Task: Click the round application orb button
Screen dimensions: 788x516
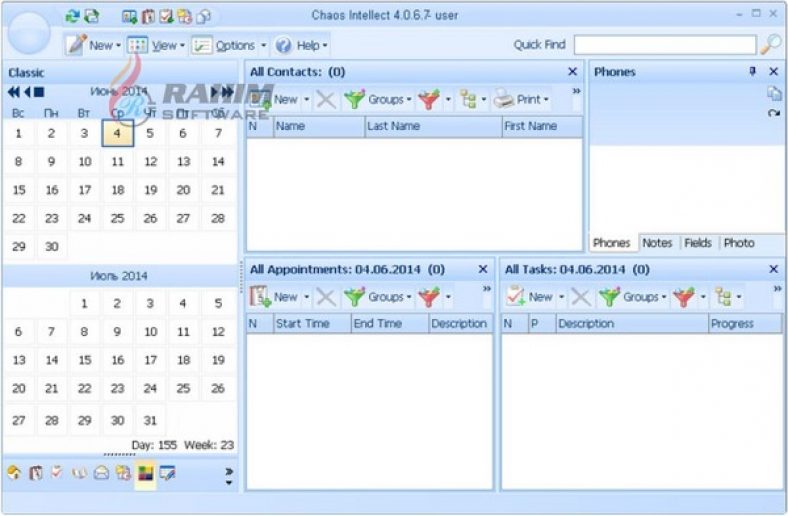Action: (29, 33)
